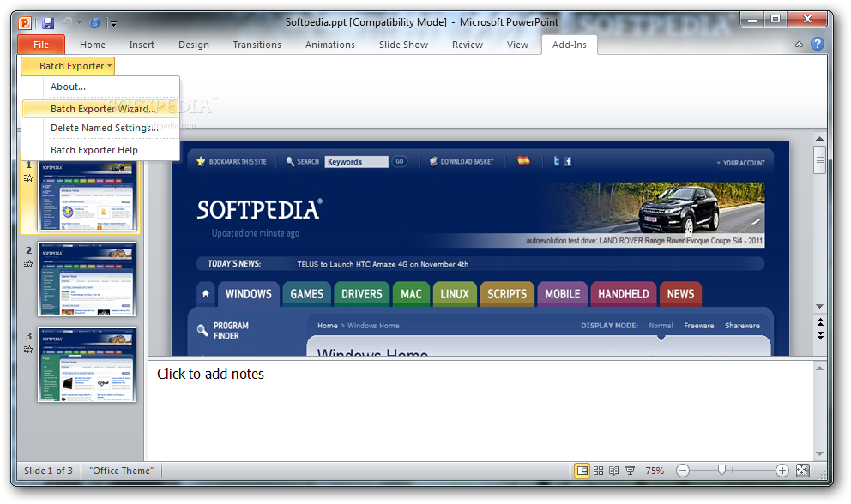Click the zoom in plus button
This screenshot has width=851, height=504.
(x=782, y=471)
